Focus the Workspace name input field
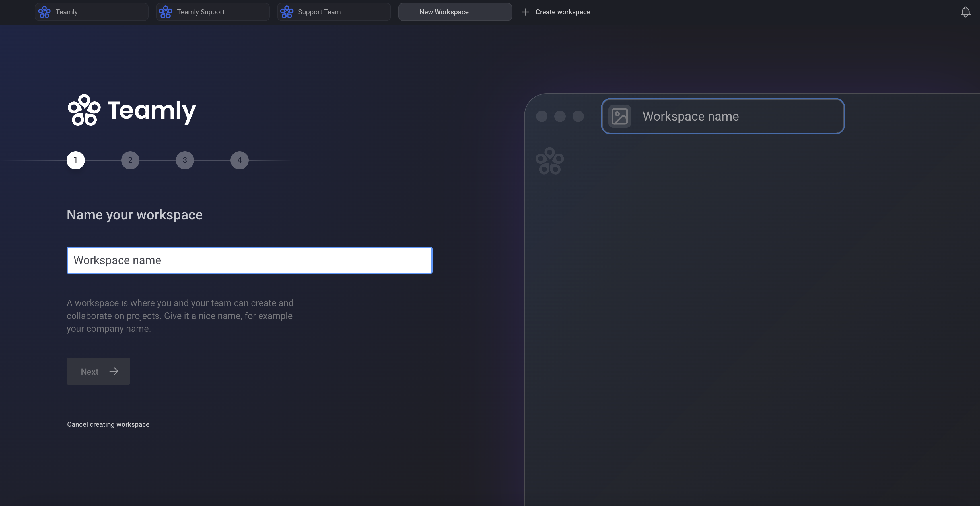This screenshot has height=506, width=980. click(x=249, y=260)
